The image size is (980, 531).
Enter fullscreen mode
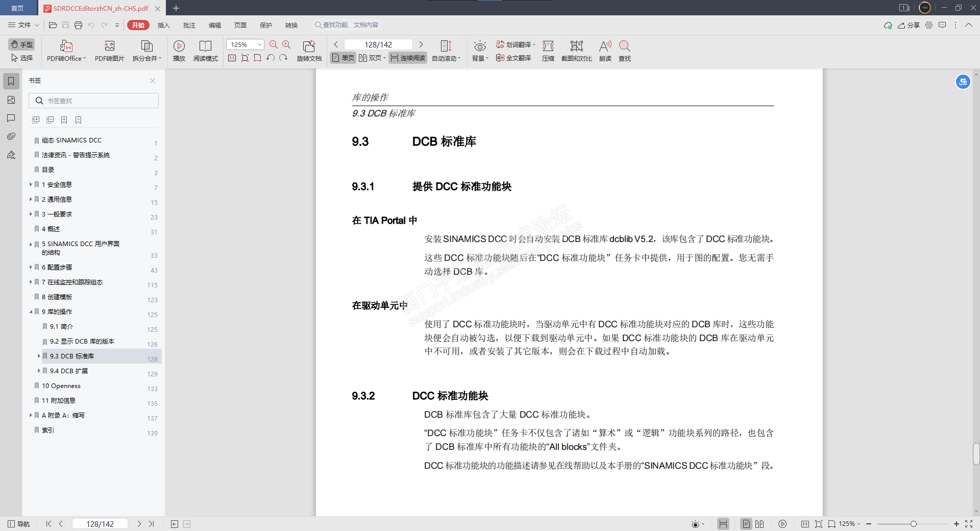pos(969,524)
